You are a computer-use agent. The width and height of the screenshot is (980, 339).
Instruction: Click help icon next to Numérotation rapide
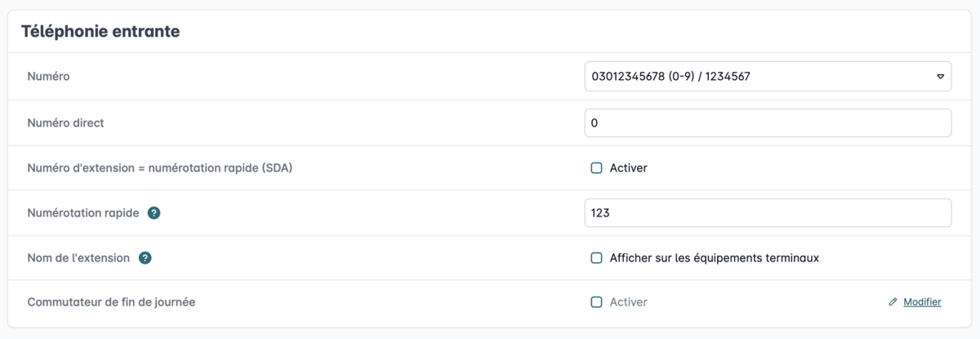click(154, 213)
